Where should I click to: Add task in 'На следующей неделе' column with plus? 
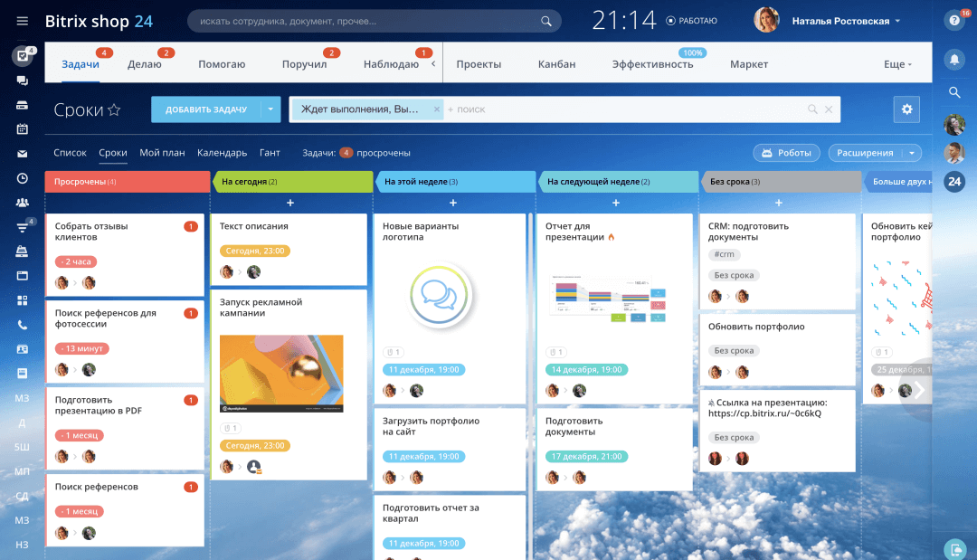click(616, 203)
